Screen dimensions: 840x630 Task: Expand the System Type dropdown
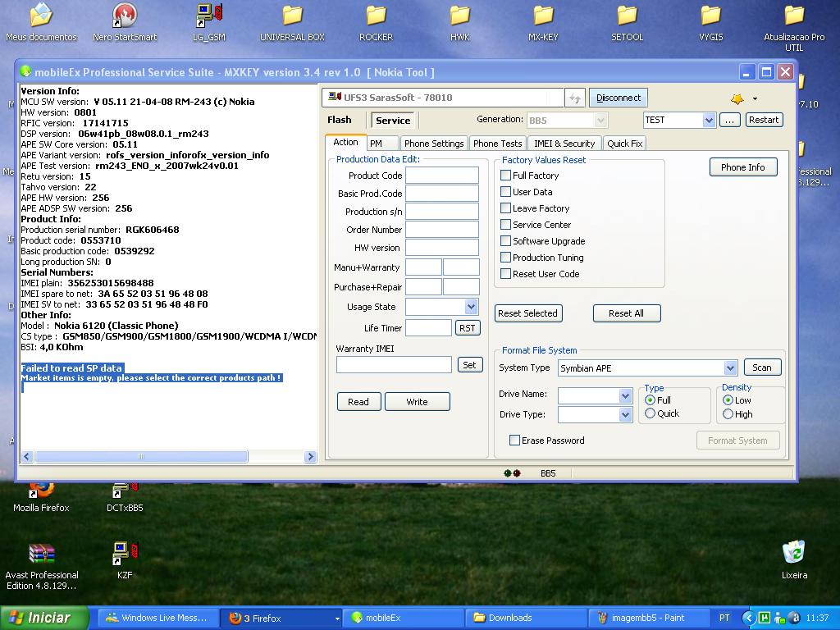pos(729,368)
